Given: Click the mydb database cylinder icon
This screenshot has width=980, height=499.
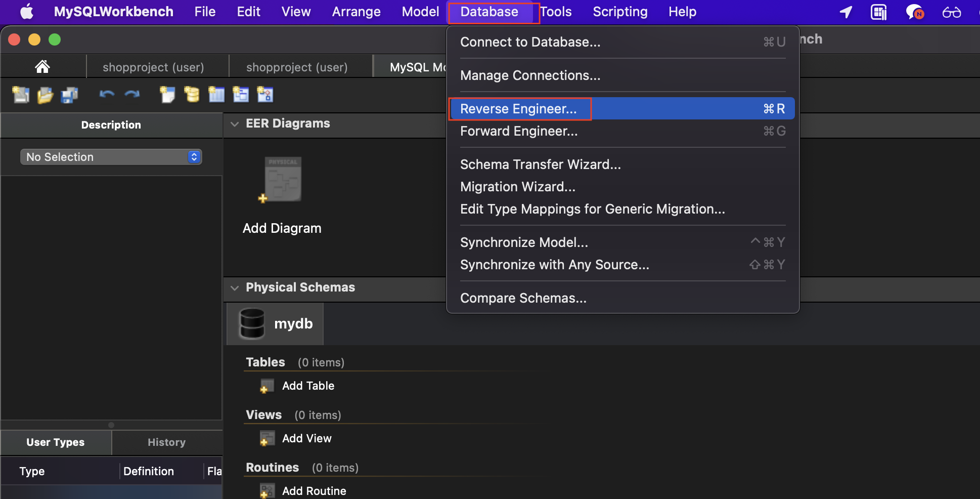Looking at the screenshot, I should click(252, 323).
